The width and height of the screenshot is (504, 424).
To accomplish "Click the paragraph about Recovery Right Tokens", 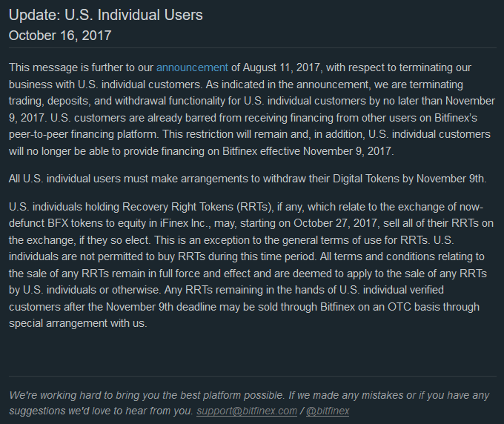I will [x=251, y=265].
